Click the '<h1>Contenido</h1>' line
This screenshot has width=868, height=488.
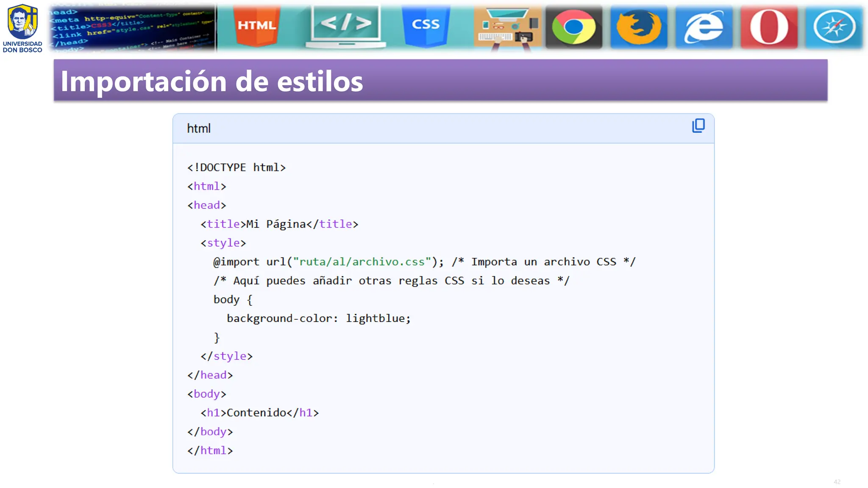(259, 413)
